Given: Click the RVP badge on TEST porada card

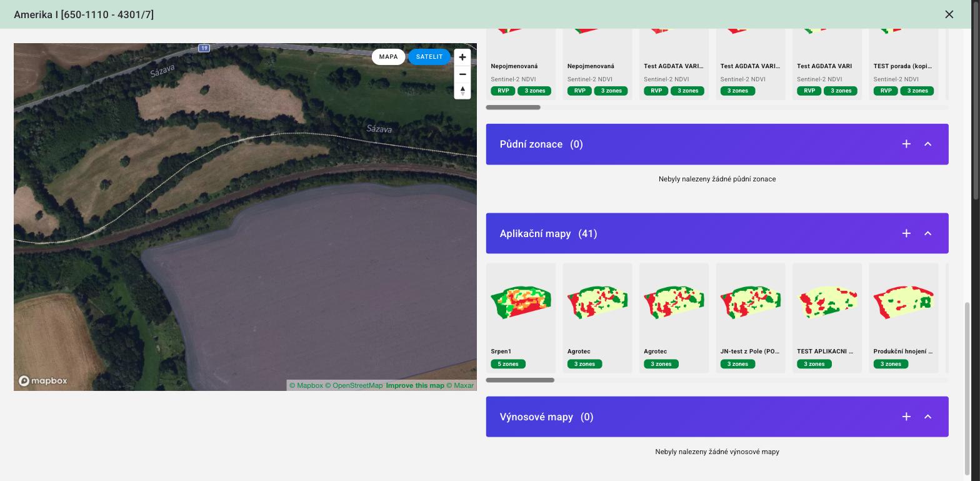Looking at the screenshot, I should pos(886,91).
